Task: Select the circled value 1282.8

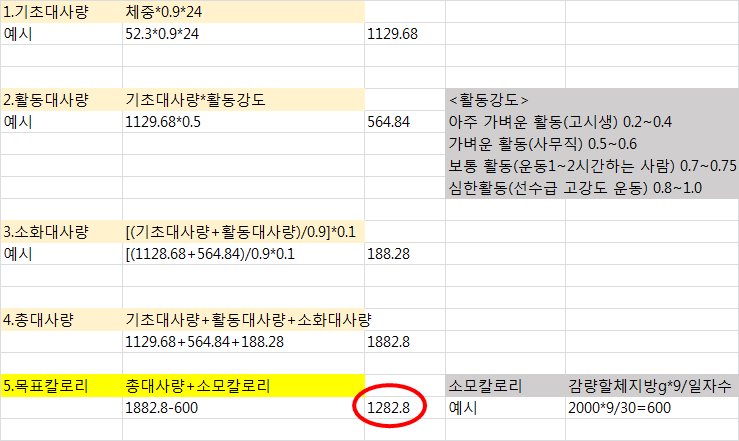Action: 389,408
